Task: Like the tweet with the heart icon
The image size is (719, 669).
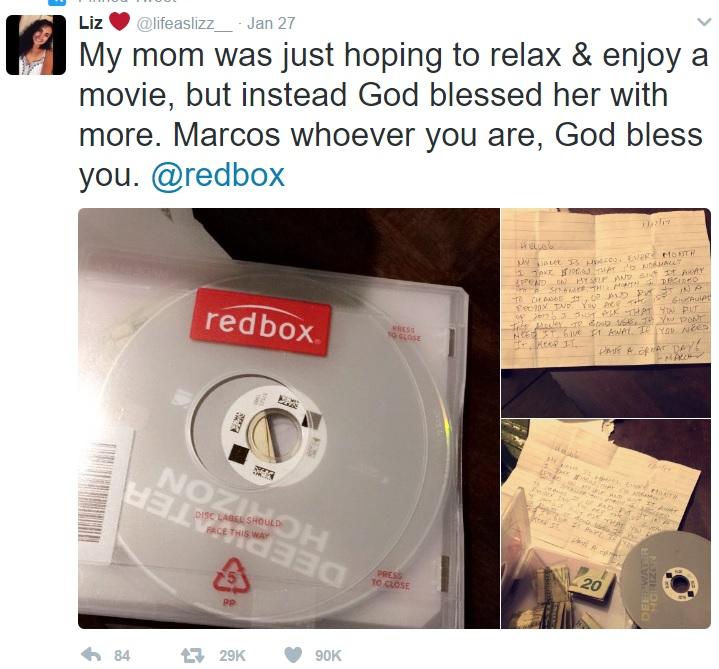Action: [293, 655]
